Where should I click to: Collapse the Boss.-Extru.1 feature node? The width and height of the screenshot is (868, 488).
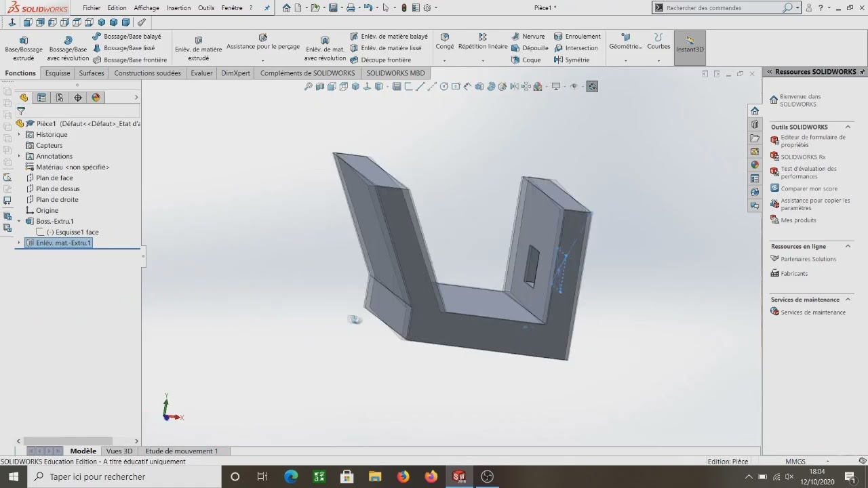point(19,221)
